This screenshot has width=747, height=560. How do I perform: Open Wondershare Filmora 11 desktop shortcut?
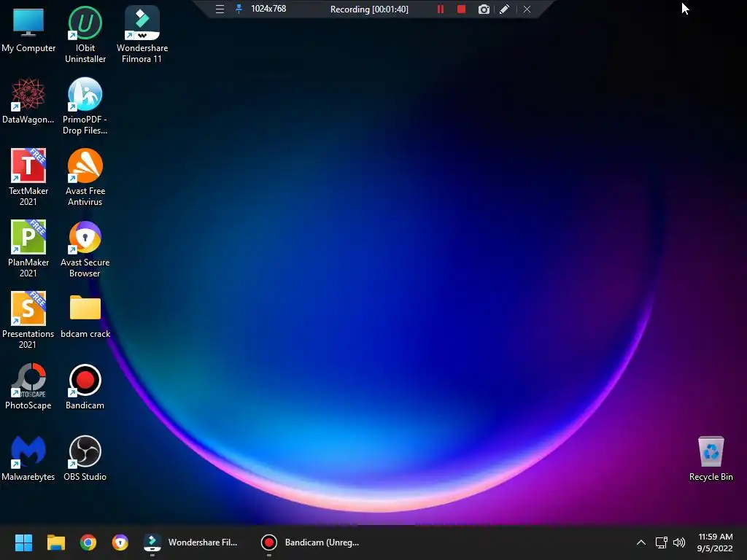coord(142,34)
